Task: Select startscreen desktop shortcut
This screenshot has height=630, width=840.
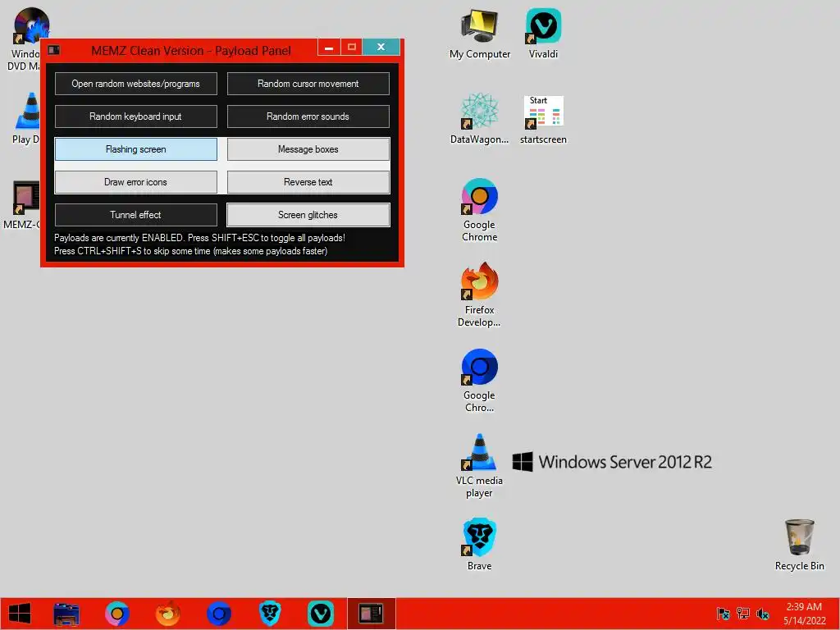Action: 543,119
